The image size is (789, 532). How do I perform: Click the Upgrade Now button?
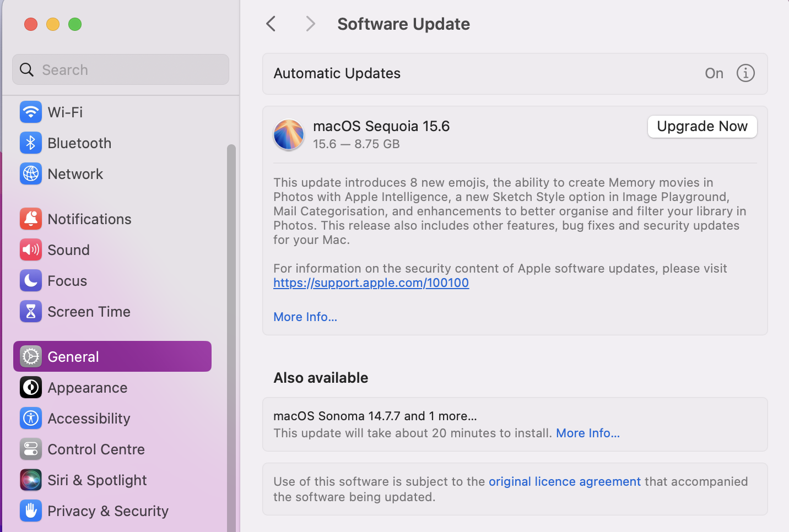pos(702,126)
